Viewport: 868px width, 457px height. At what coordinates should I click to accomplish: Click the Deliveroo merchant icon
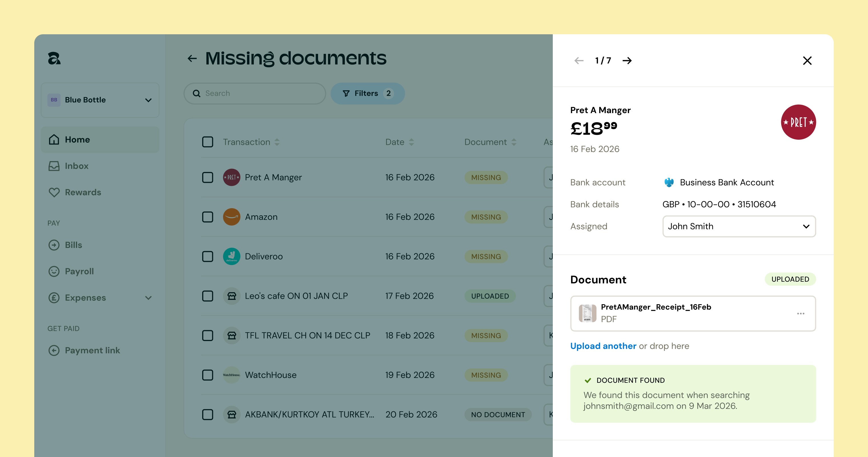pos(232,256)
